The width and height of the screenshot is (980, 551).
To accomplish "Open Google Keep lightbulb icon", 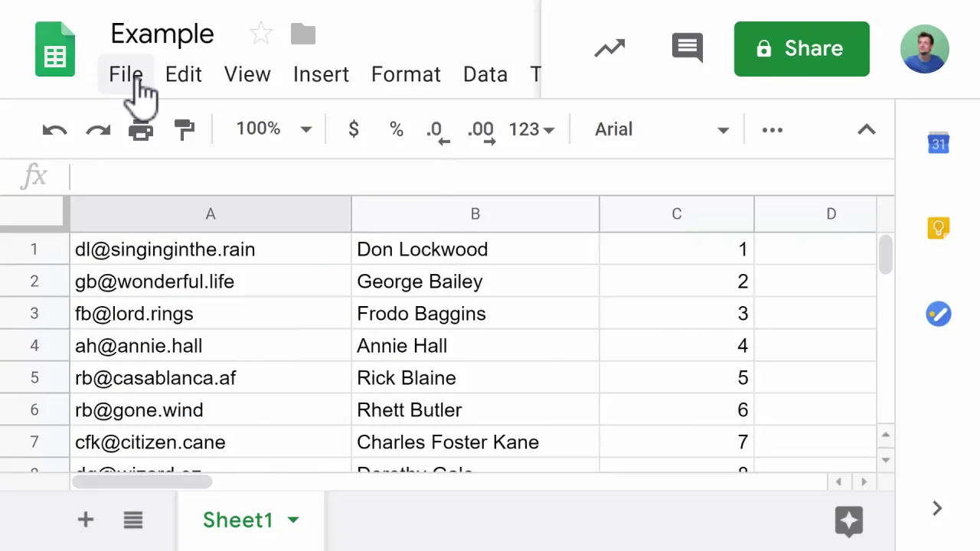I will 938,228.
